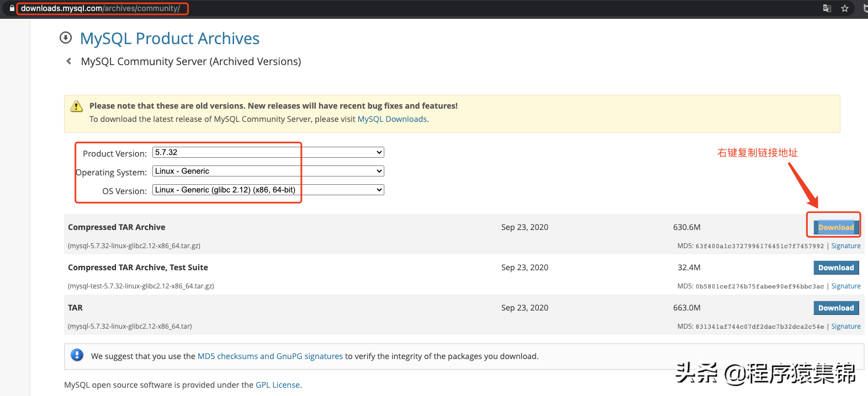The height and width of the screenshot is (396, 868).
Task: Click Sep 23, 2020 date of Compressed TAR Archive
Action: pyautogui.click(x=525, y=227)
